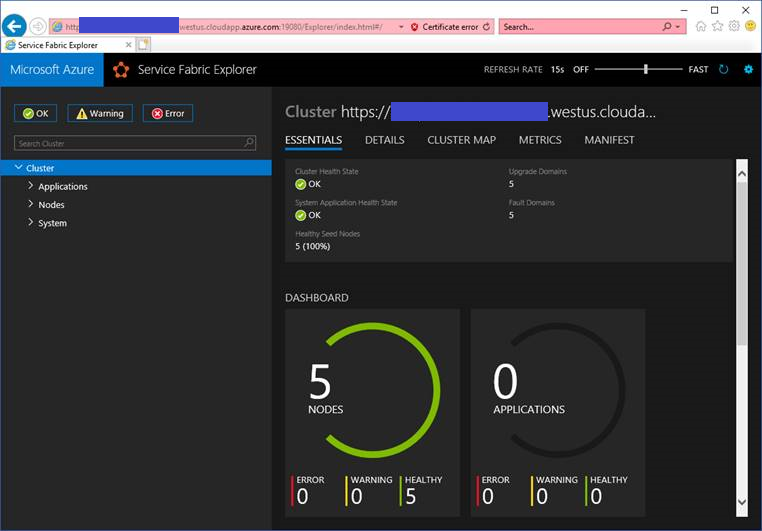
Task: Click the Search Cluster input field
Action: click(x=135, y=143)
